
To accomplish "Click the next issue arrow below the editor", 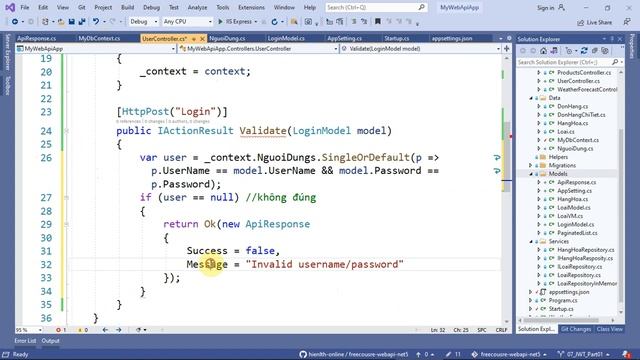I will coord(119,330).
